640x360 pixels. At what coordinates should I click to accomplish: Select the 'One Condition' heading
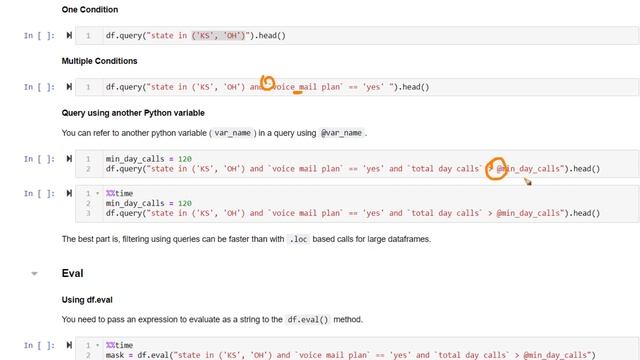point(90,10)
